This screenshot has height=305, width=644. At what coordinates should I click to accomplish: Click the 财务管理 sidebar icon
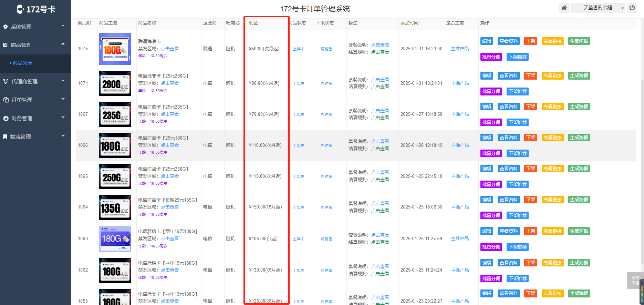click(x=6, y=118)
